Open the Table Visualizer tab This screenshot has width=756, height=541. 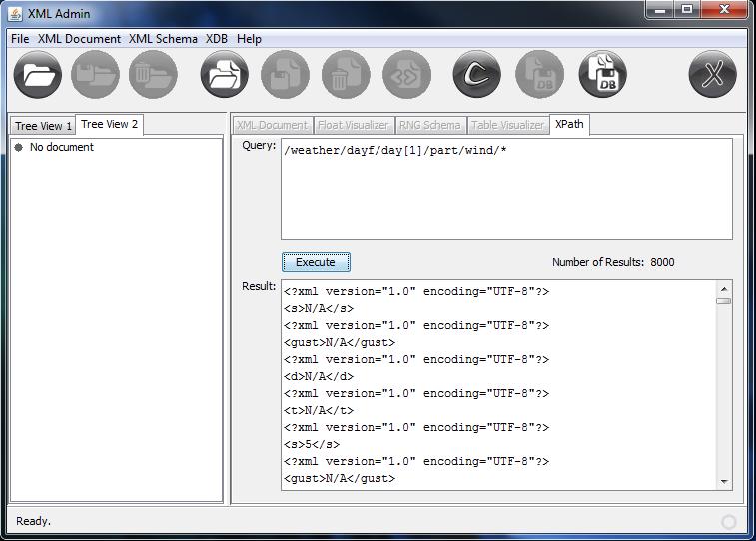tap(507, 125)
